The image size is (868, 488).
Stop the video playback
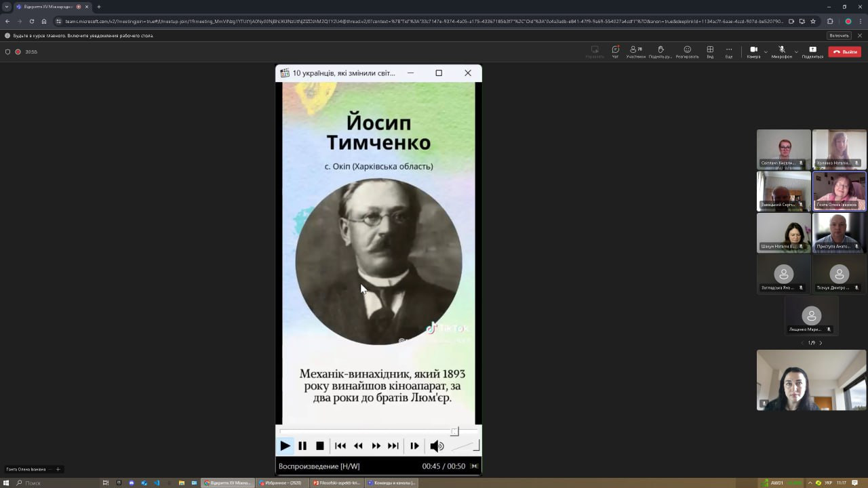tap(320, 446)
